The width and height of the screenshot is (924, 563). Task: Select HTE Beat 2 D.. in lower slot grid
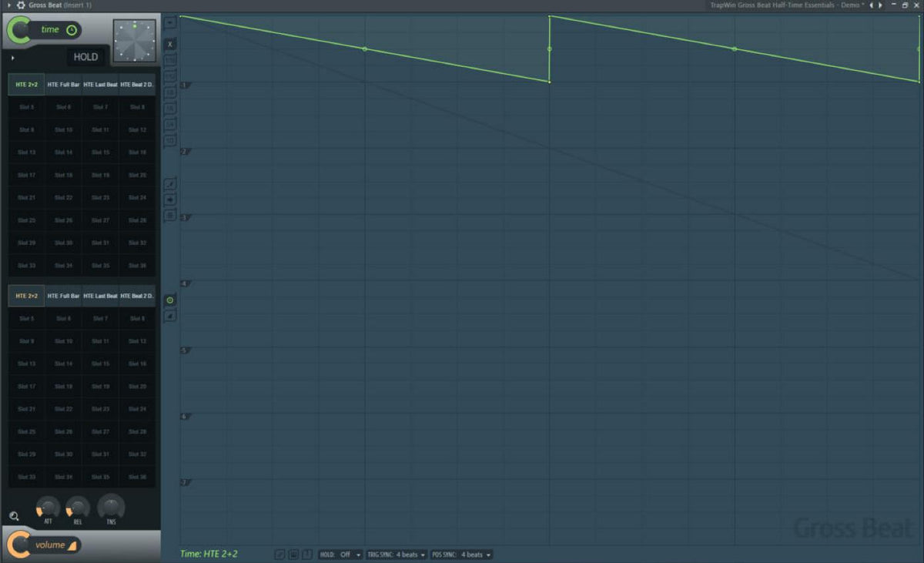(x=137, y=296)
